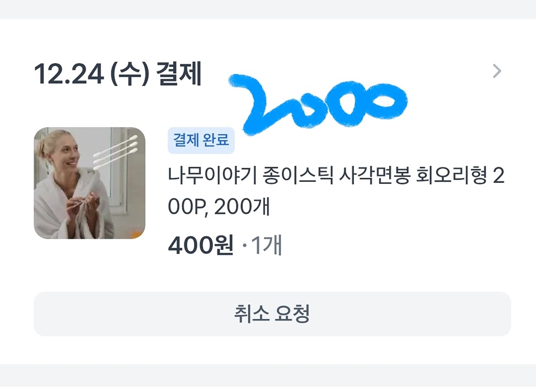Select the 1개 quantity label
Screen dimensions: 536x392
tap(266, 245)
